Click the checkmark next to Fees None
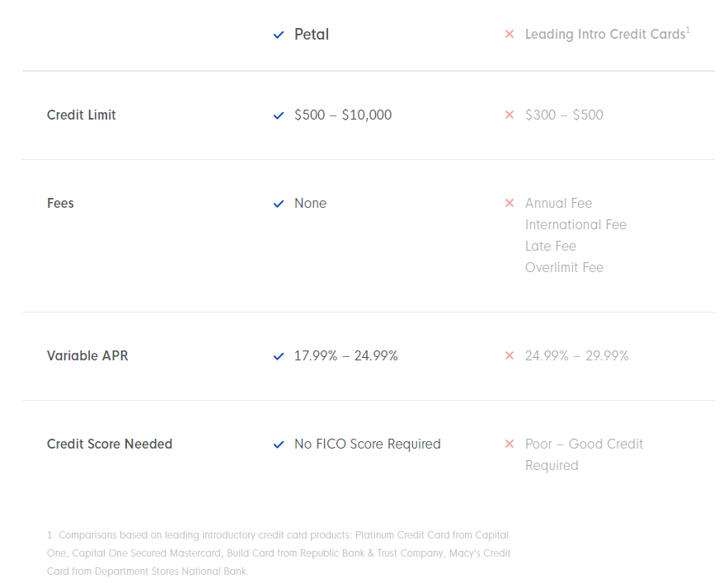The height and width of the screenshot is (583, 728). coord(279,204)
